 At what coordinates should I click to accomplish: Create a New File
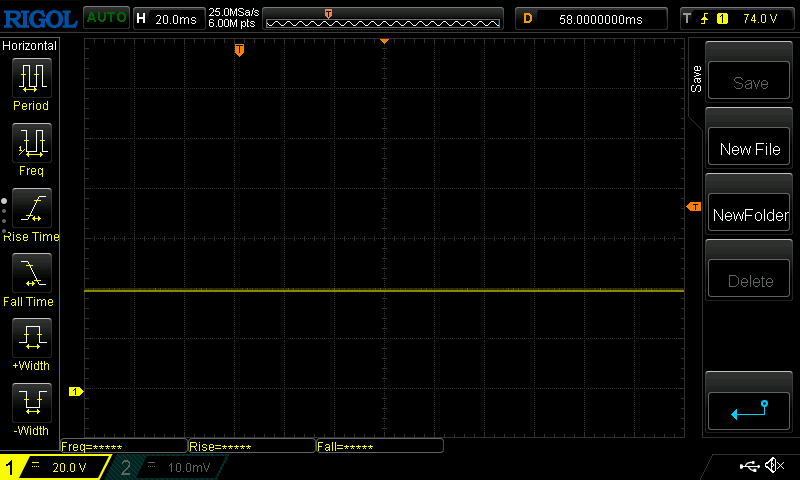749,147
